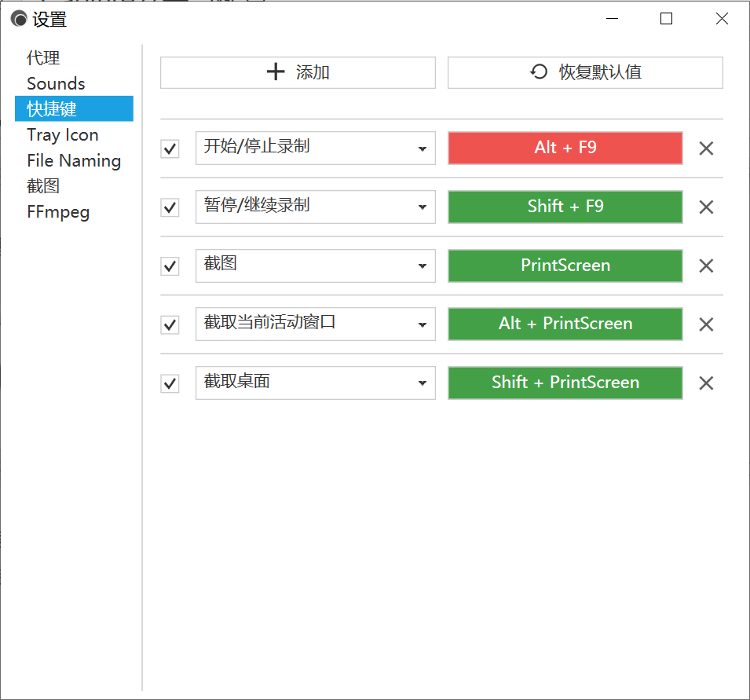Delete the Alt + PrintScreen shortcut row
Screen dimensions: 750x700
[705, 324]
